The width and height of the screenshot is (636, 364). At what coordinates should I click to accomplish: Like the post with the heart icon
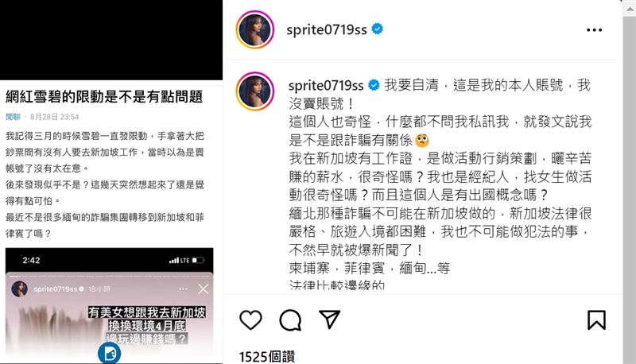tap(250, 319)
